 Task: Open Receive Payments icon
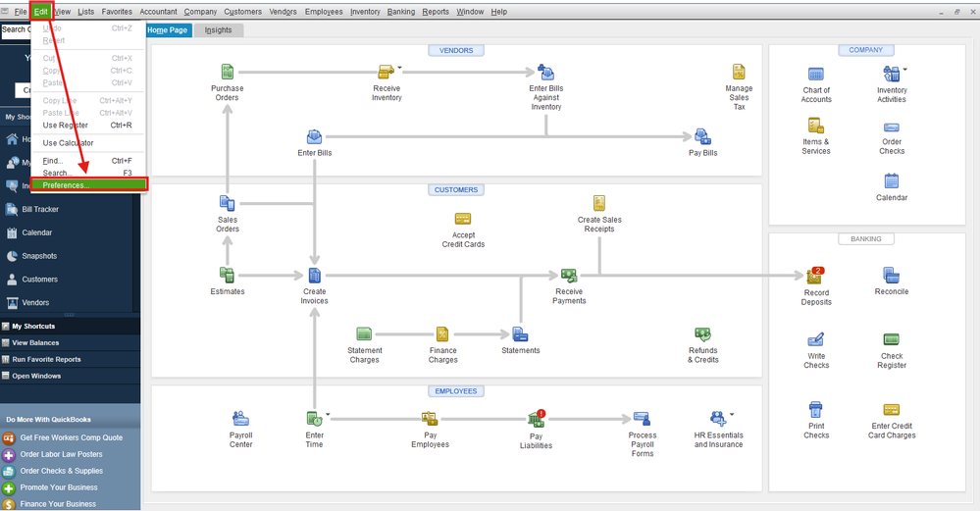pyautogui.click(x=569, y=276)
